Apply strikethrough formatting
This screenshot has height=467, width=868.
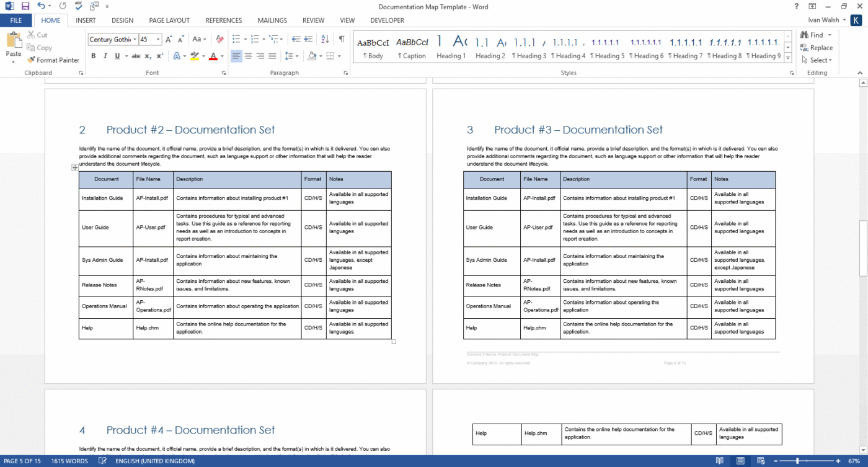click(137, 56)
